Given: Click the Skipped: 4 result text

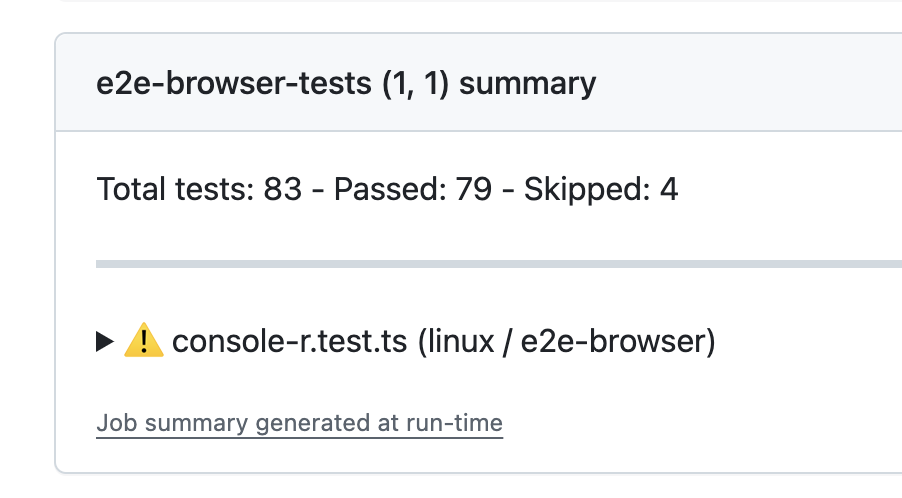Looking at the screenshot, I should (601, 190).
